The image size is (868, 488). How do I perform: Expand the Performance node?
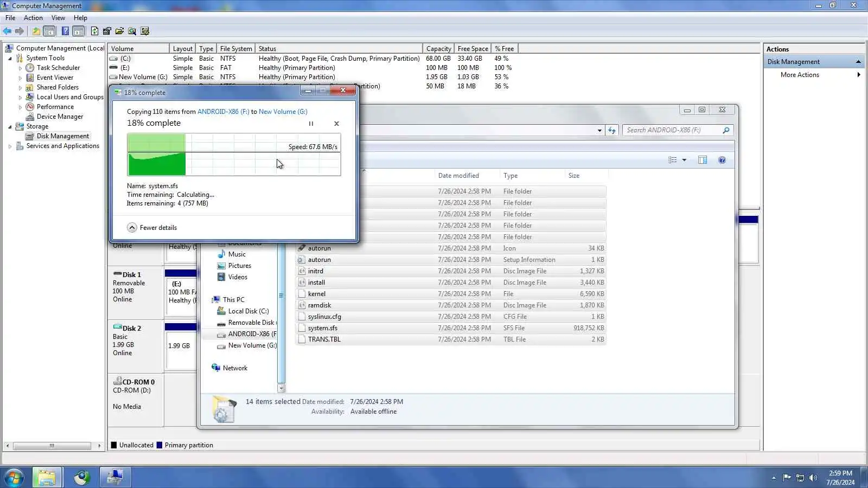(x=20, y=107)
